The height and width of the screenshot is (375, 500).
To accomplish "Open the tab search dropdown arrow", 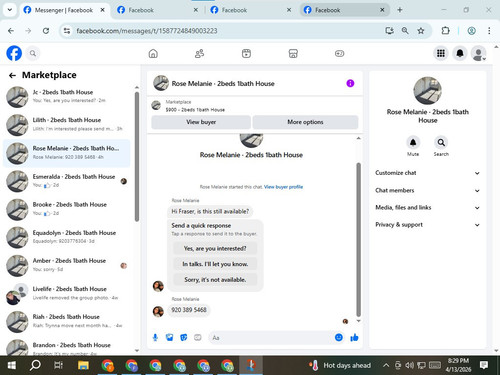I will click(10, 10).
